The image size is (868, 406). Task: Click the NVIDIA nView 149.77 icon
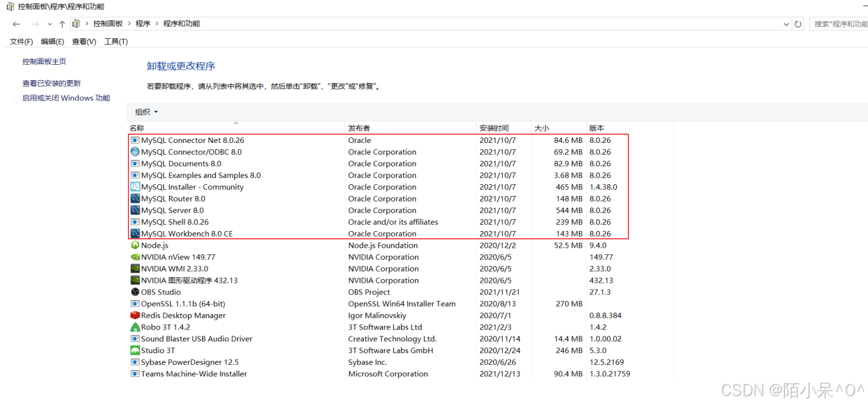(x=135, y=258)
